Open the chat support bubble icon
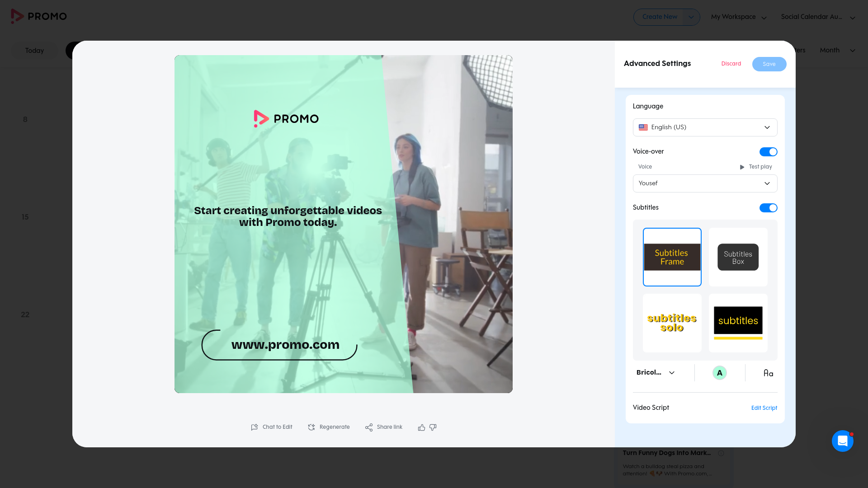Screen dimensions: 868x488 click(x=842, y=441)
